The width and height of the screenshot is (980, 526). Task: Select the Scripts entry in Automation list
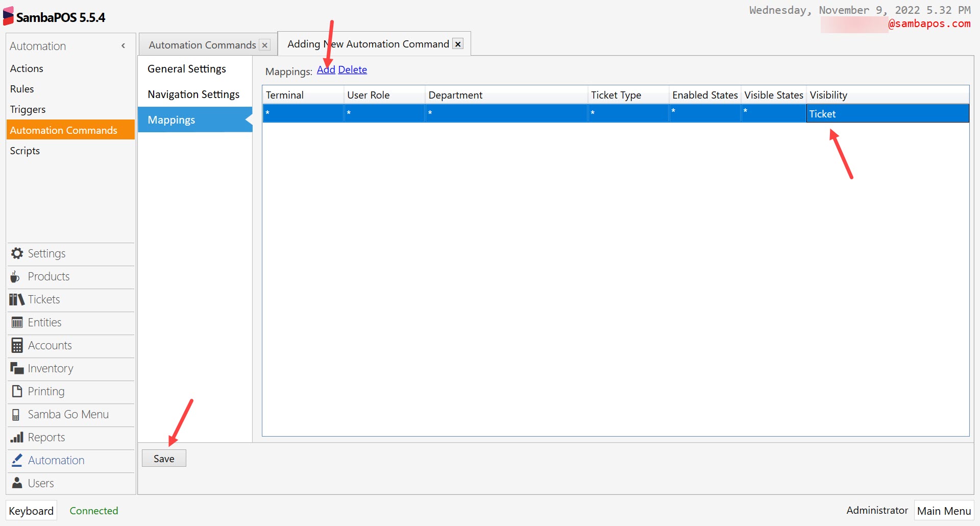(x=24, y=150)
